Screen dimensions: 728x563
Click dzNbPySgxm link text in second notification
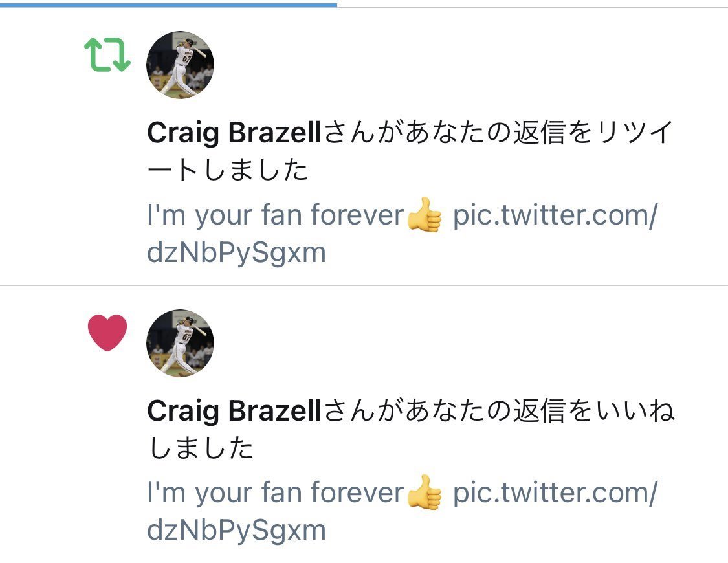pos(236,531)
